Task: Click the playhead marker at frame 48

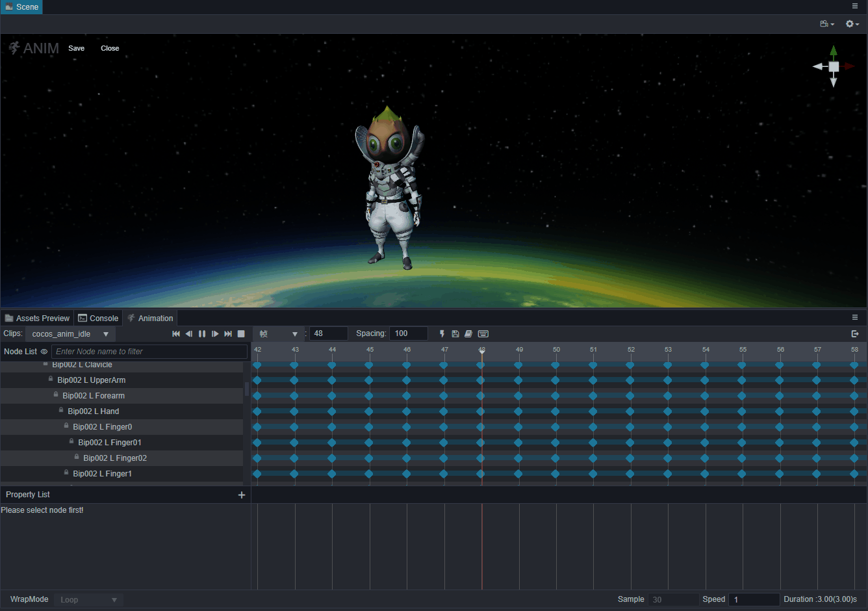Action: click(x=482, y=350)
